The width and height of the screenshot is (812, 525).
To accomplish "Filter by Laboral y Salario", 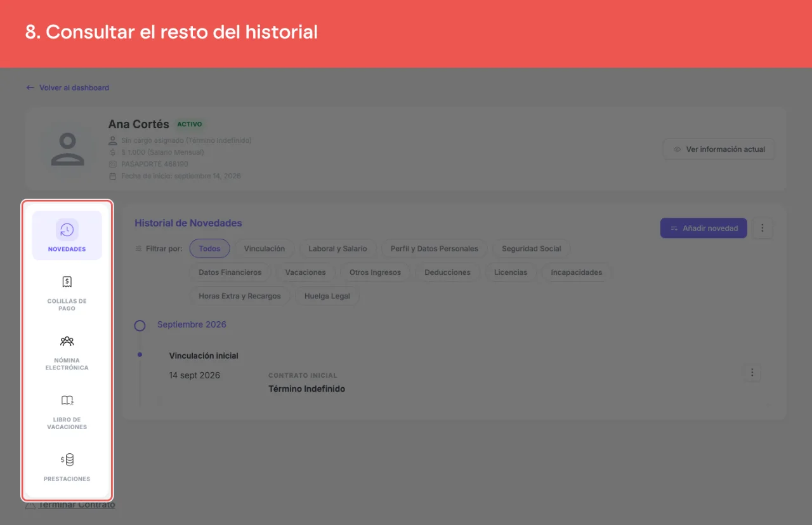I will [337, 248].
